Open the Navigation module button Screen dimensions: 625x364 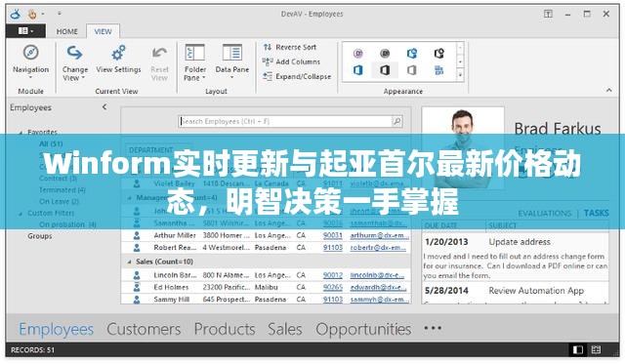click(x=30, y=61)
